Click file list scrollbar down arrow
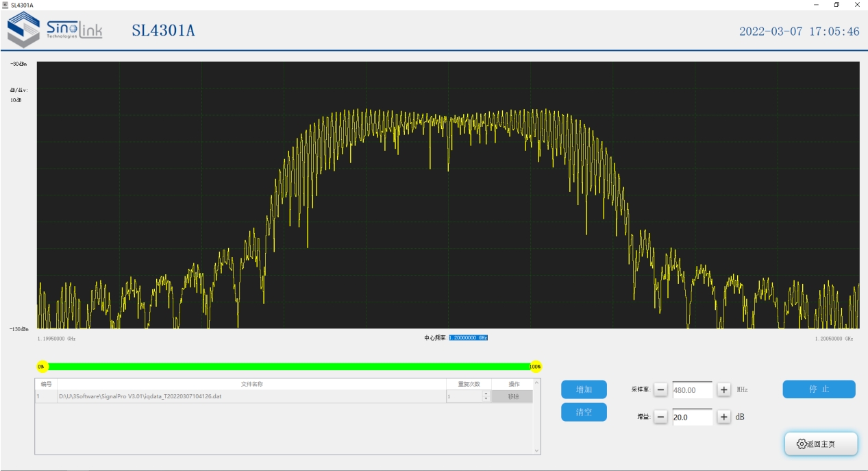The width and height of the screenshot is (868, 471). pyautogui.click(x=536, y=450)
